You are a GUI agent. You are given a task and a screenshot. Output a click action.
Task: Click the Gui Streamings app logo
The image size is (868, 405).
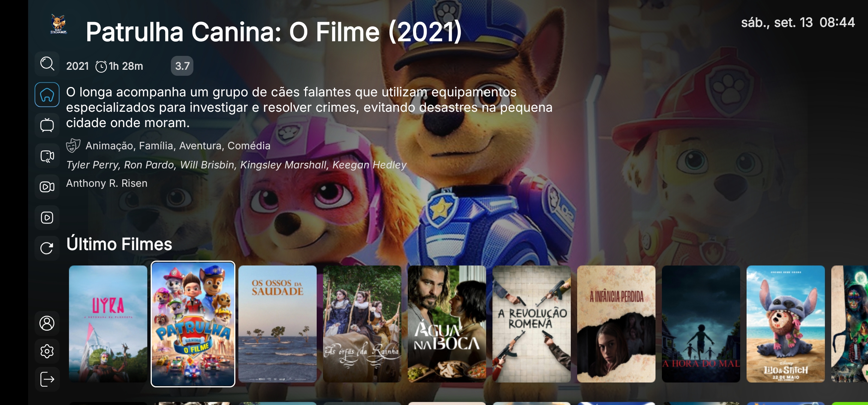click(59, 25)
